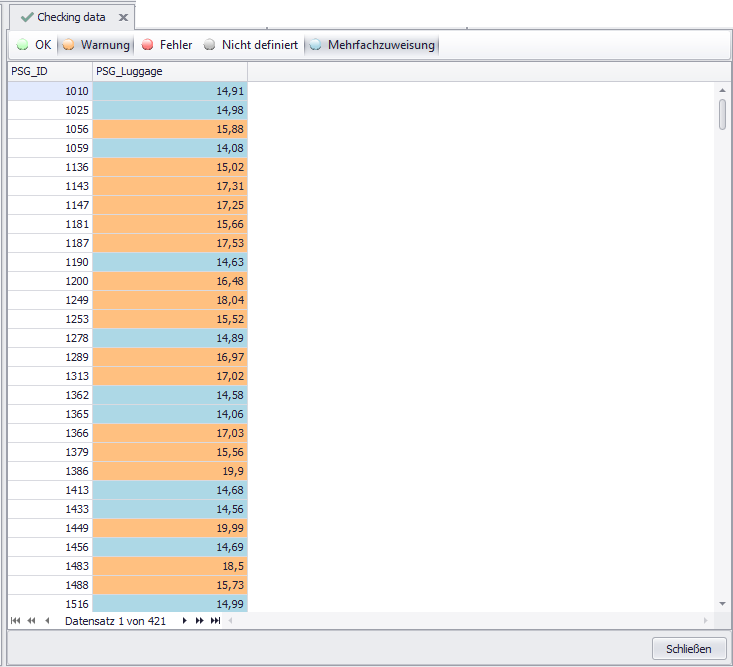
Task: Select PSG_ID cell 1187
Action: pyautogui.click(x=50, y=243)
